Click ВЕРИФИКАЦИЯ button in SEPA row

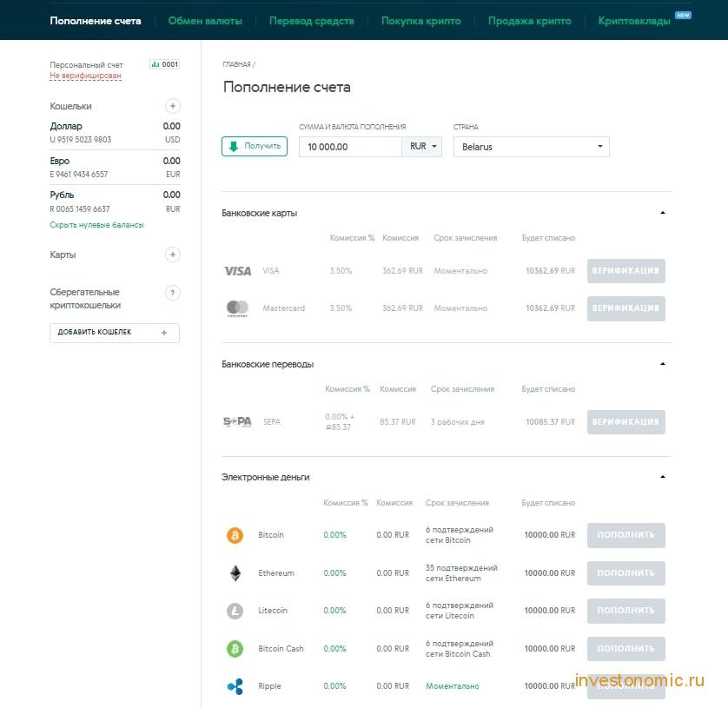pos(625,422)
